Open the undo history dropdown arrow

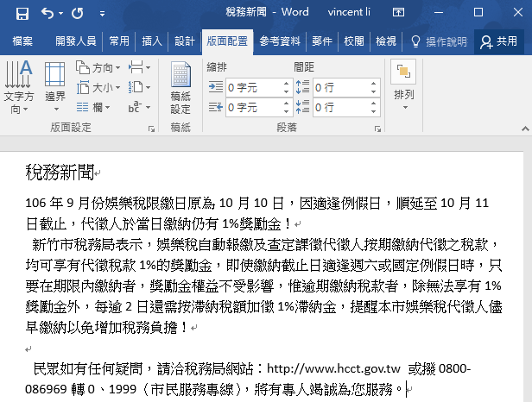[x=60, y=14]
